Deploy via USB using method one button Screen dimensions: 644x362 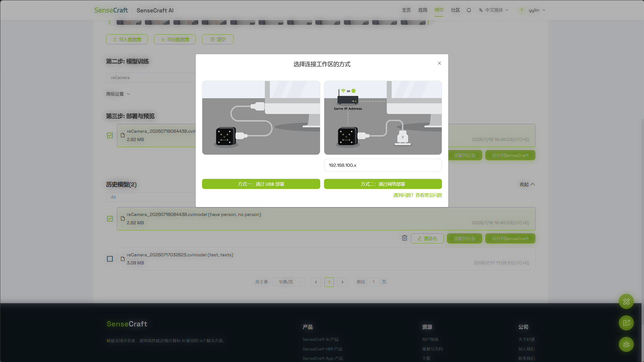(261, 184)
